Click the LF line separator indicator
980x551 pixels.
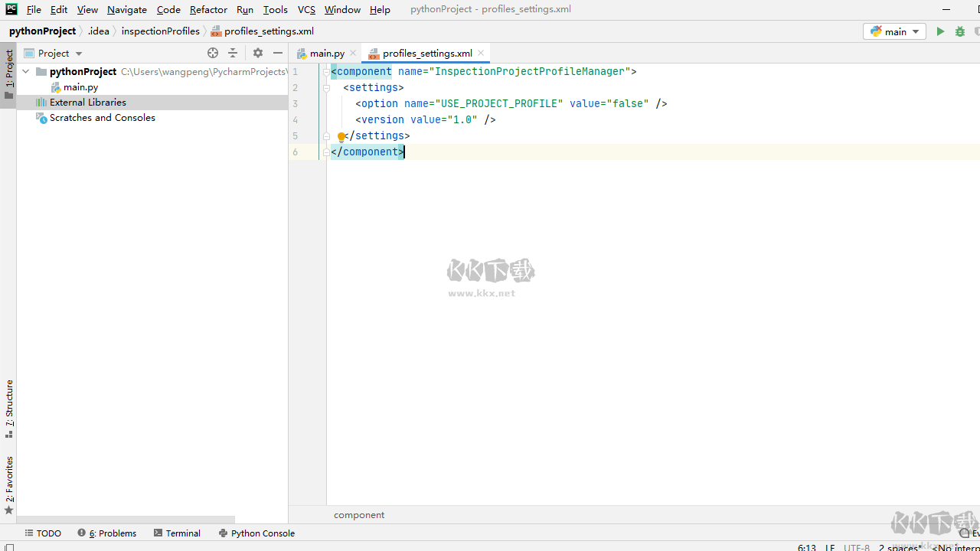(831, 547)
